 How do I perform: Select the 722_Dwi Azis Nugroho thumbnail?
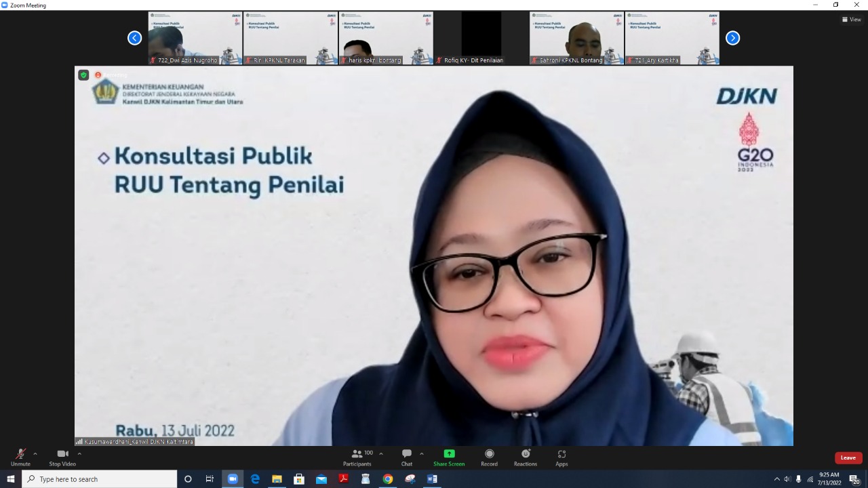pyautogui.click(x=195, y=38)
